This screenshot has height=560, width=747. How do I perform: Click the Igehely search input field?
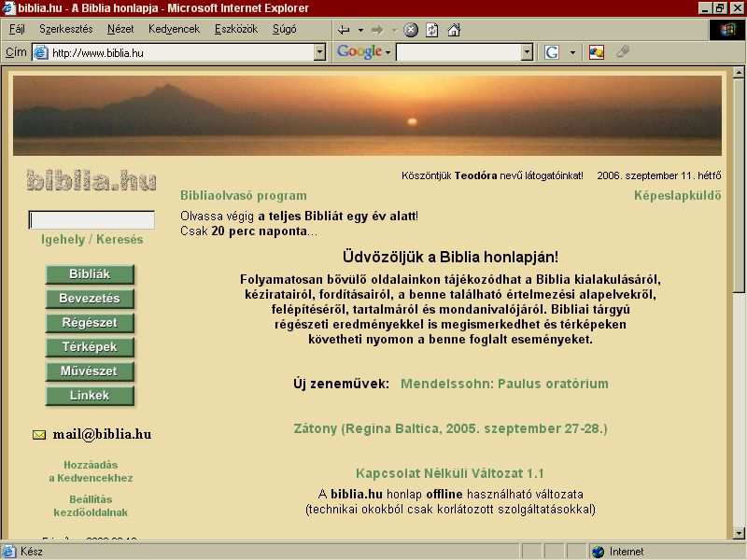92,220
